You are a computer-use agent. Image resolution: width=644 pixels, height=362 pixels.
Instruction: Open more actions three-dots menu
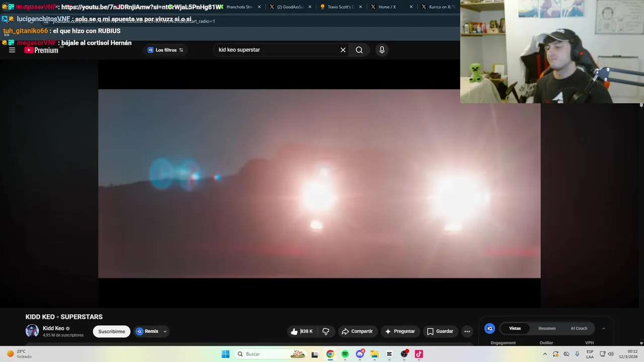[x=467, y=331]
